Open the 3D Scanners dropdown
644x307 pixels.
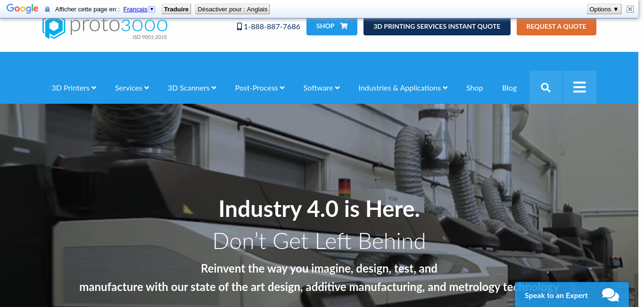[x=192, y=88]
